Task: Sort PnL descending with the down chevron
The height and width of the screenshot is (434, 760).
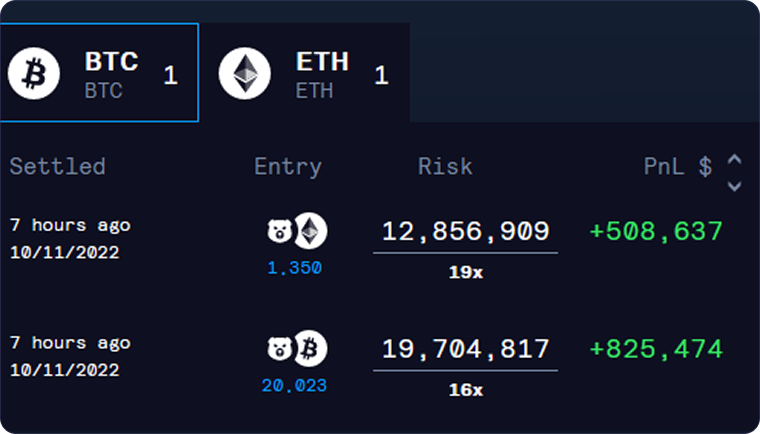Action: point(735,185)
